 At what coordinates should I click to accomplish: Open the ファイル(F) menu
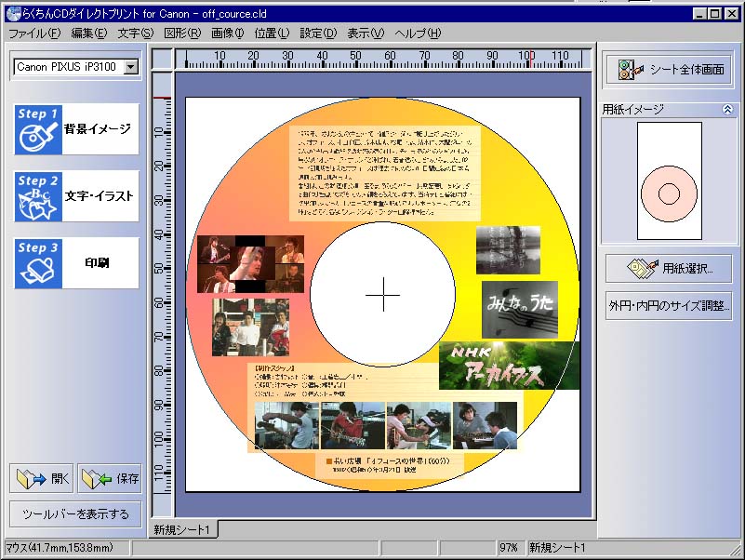[34, 33]
